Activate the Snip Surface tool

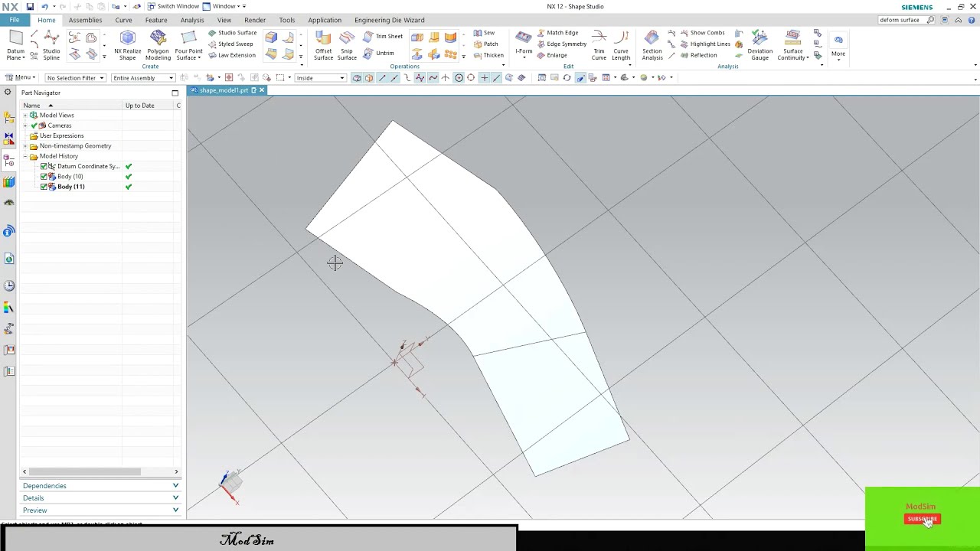(347, 45)
